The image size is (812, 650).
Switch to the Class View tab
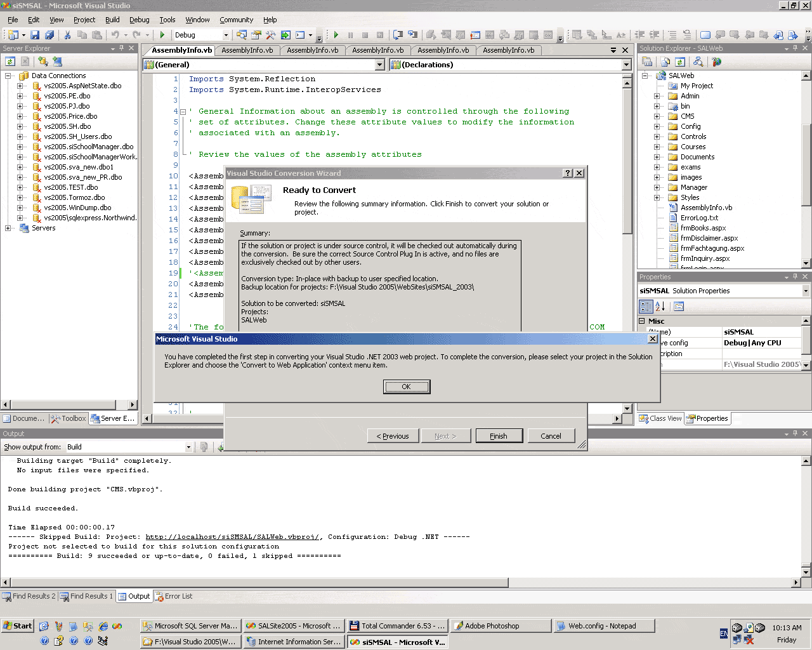point(660,418)
